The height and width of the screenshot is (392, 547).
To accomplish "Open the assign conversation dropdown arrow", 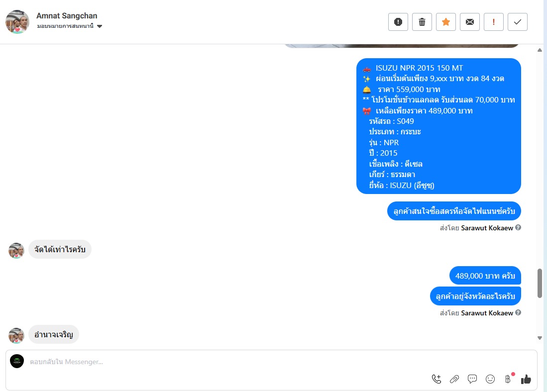I will coord(100,26).
